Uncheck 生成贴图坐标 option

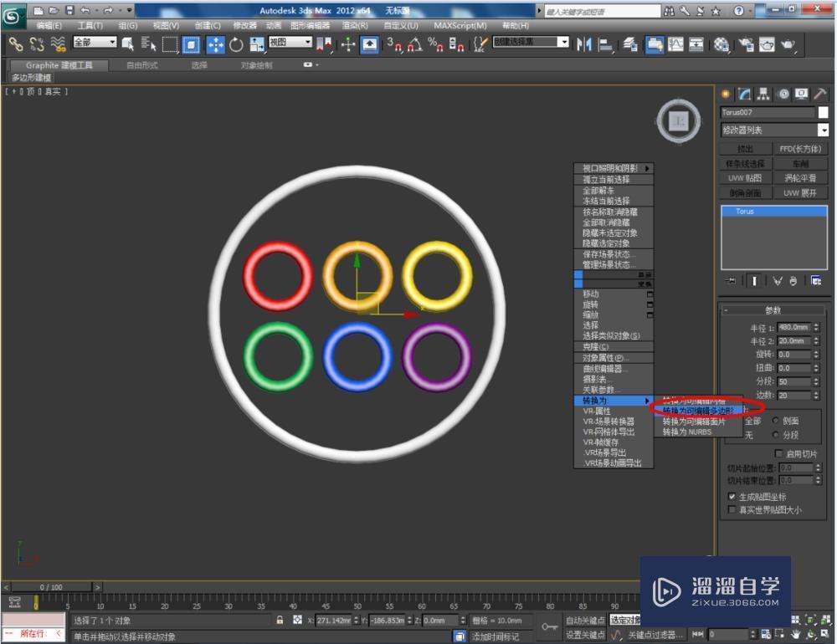pyautogui.click(x=731, y=495)
